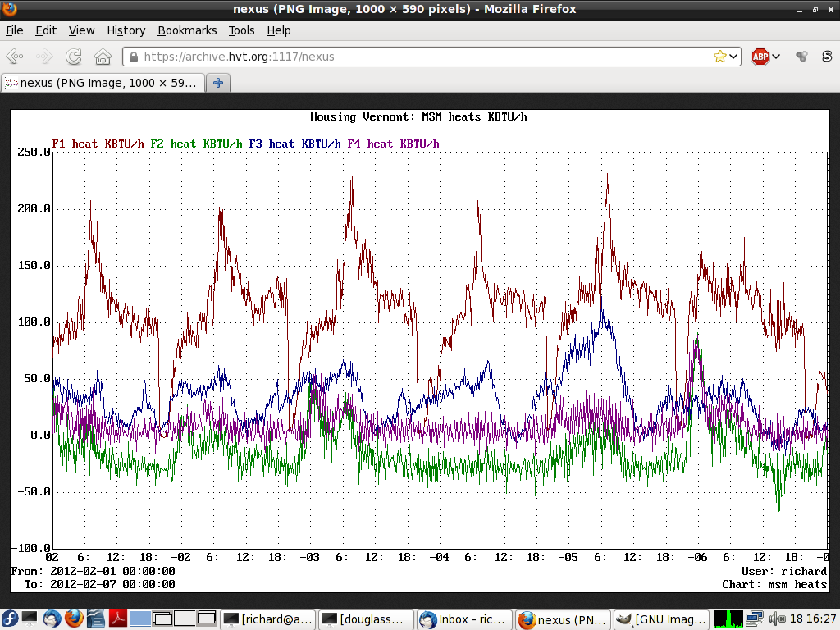Image resolution: width=840 pixels, height=630 pixels.
Task: Click the panel clock showing 18 16:27
Action: [813, 619]
